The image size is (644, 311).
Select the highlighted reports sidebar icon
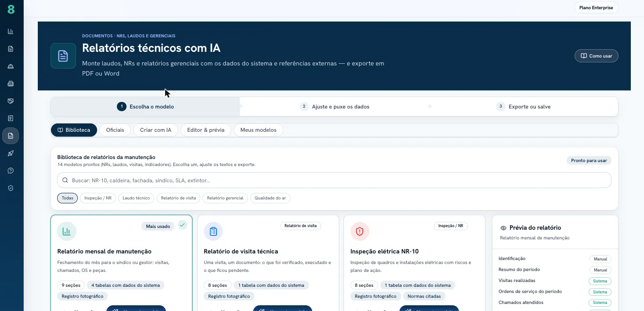point(11,136)
